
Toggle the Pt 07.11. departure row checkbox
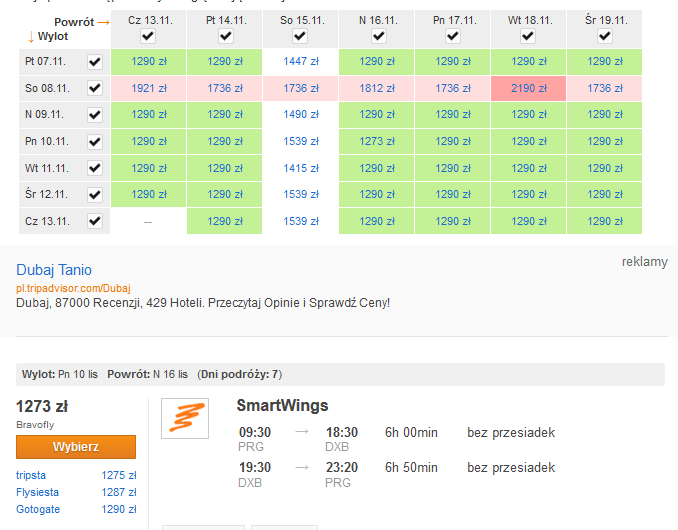click(95, 62)
